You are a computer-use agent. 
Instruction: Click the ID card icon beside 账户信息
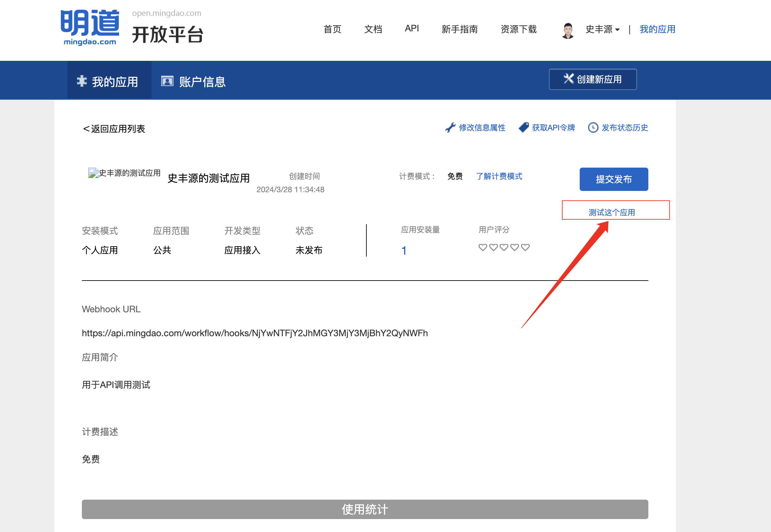[x=167, y=81]
